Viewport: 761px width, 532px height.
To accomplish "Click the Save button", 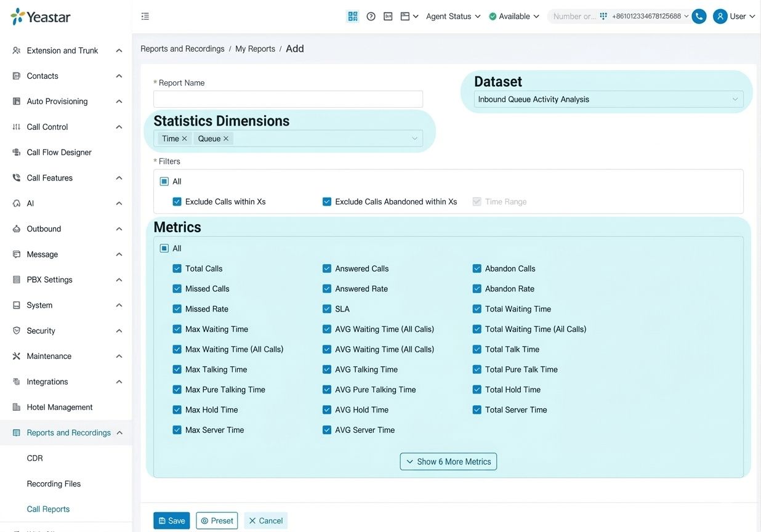I will pos(172,521).
